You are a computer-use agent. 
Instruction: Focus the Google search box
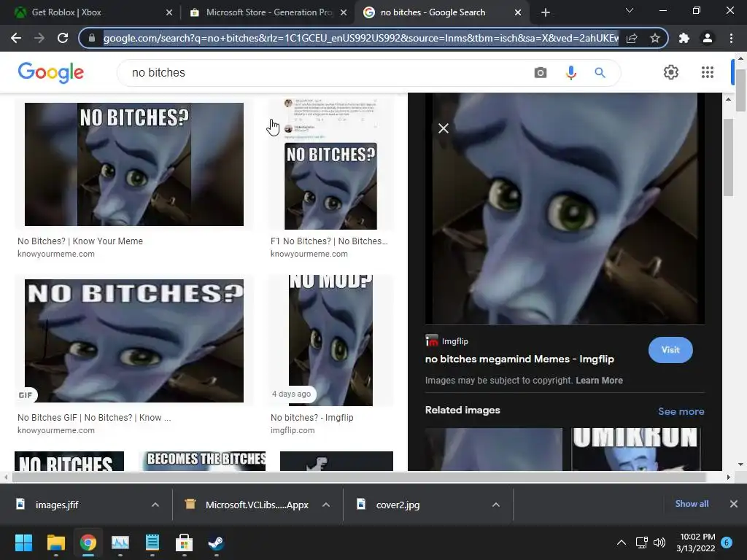click(329, 72)
